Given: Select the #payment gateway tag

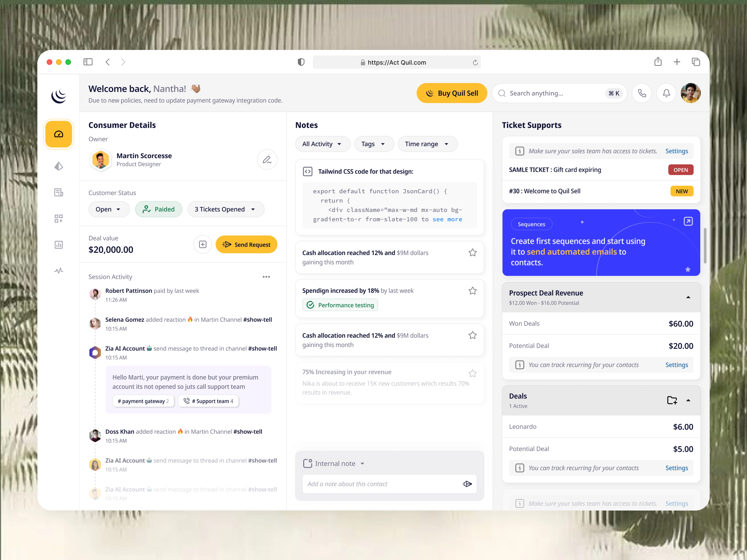Looking at the screenshot, I should tap(143, 401).
